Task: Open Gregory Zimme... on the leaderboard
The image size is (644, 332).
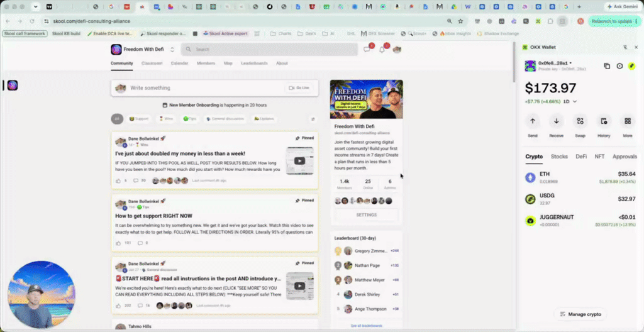Action: [371, 251]
